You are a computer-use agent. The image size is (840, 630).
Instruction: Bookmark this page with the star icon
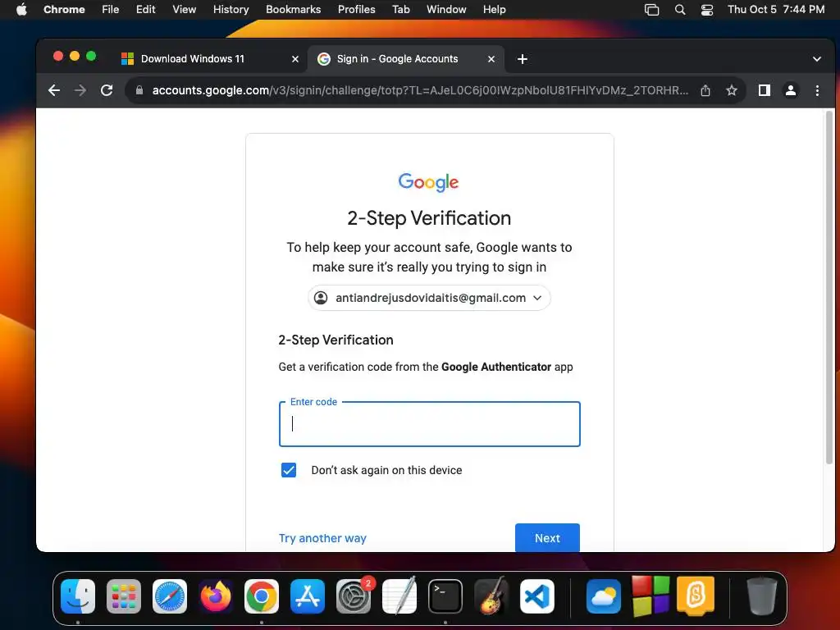tap(732, 90)
